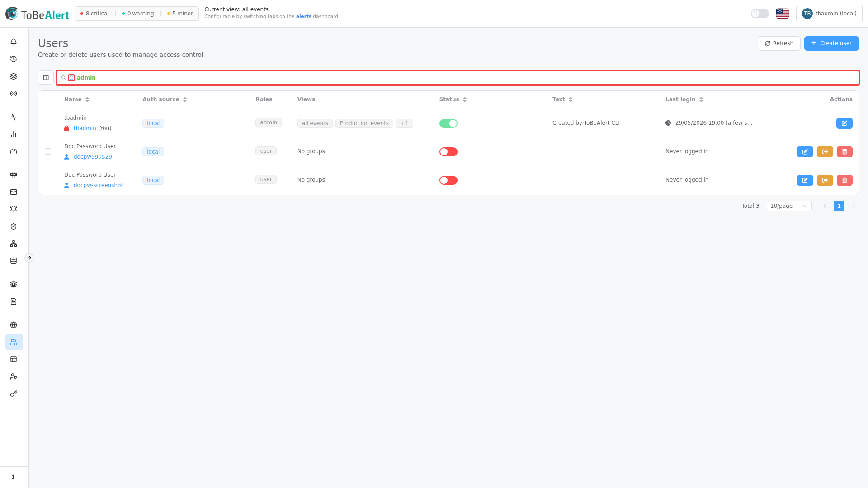Click orange logout action for docpw590529
The height and width of the screenshot is (488, 868).
[x=825, y=152]
